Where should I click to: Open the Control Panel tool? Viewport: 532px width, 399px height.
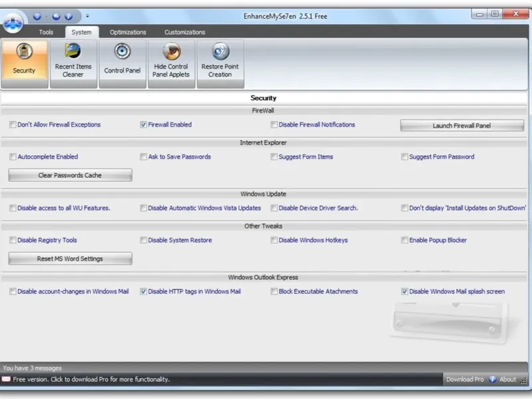[x=122, y=64]
